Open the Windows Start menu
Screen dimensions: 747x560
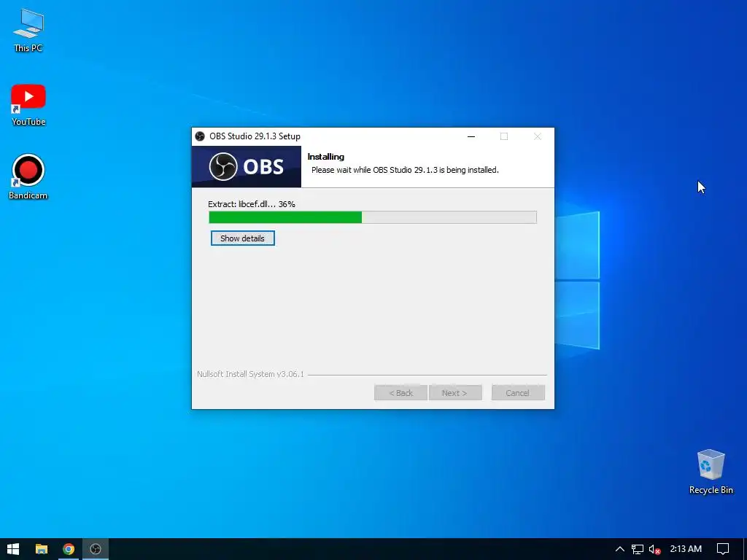pos(13,549)
